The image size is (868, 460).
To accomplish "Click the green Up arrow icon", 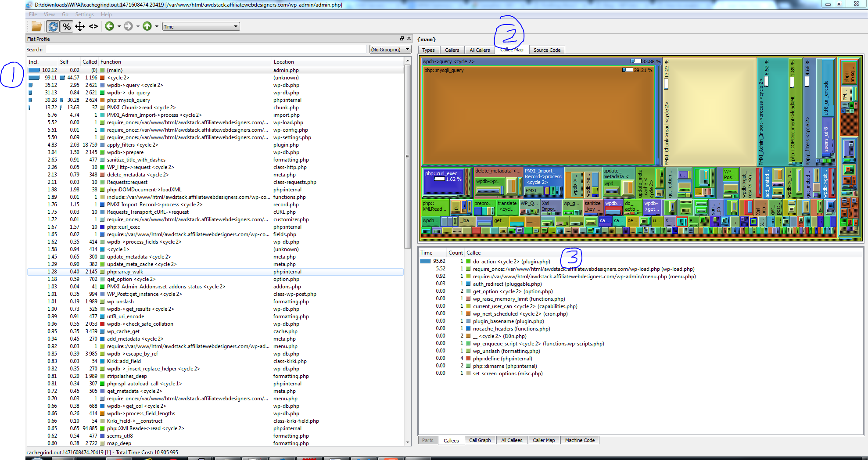I will pyautogui.click(x=147, y=26).
